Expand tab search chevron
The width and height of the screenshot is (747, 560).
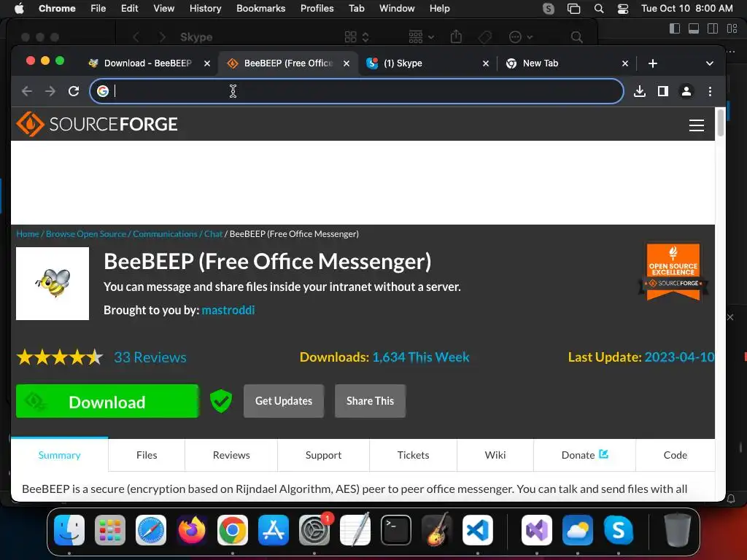pos(709,63)
